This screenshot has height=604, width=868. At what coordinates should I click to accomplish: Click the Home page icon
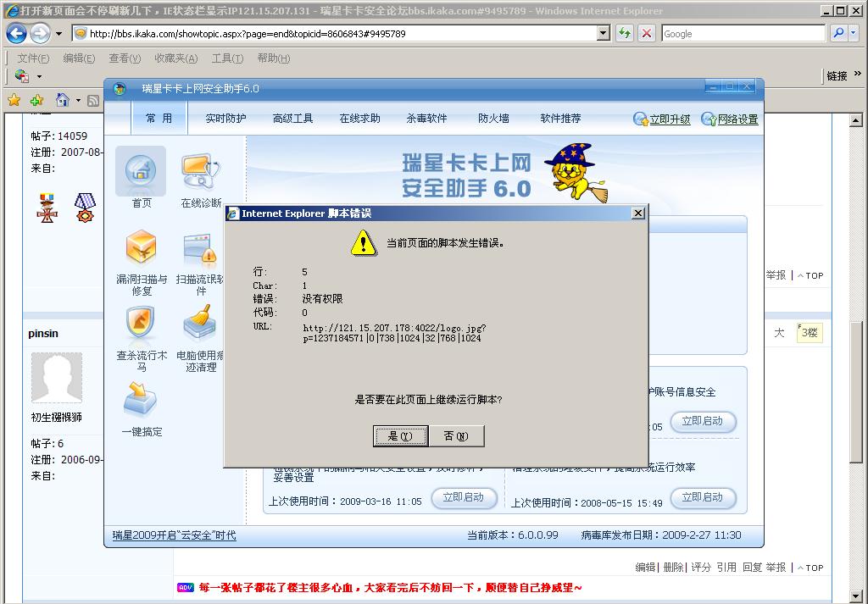click(63, 100)
